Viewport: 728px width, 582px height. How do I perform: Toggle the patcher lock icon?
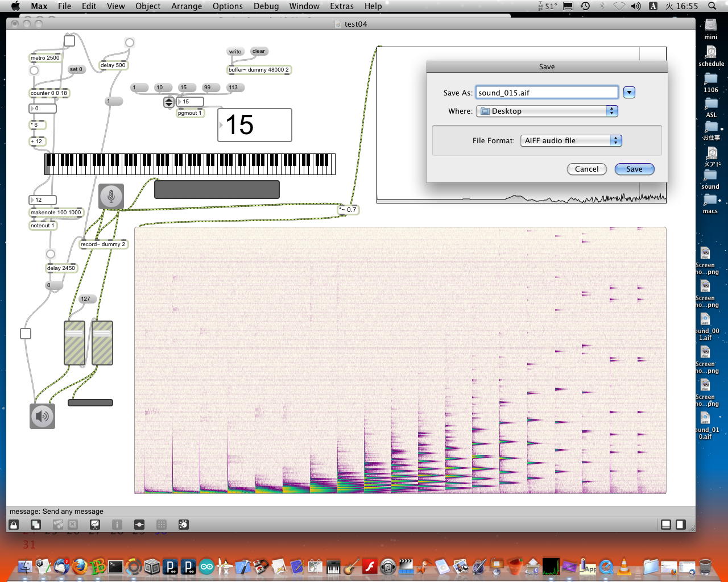(x=14, y=525)
